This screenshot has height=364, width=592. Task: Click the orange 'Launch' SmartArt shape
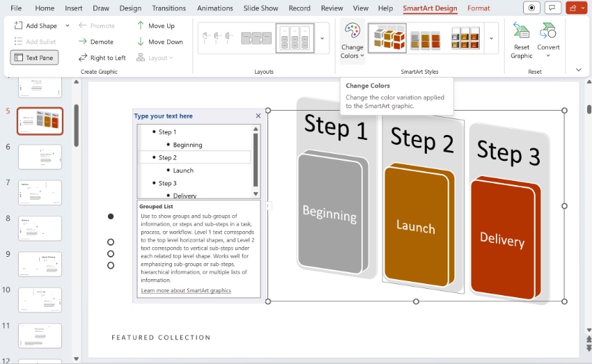(417, 225)
